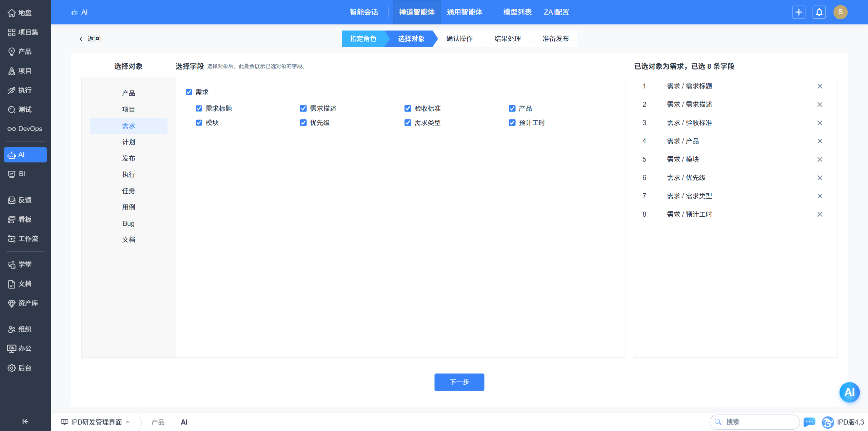Switch to the 通用智能体 tab
This screenshot has height=431, width=868.
coord(465,12)
